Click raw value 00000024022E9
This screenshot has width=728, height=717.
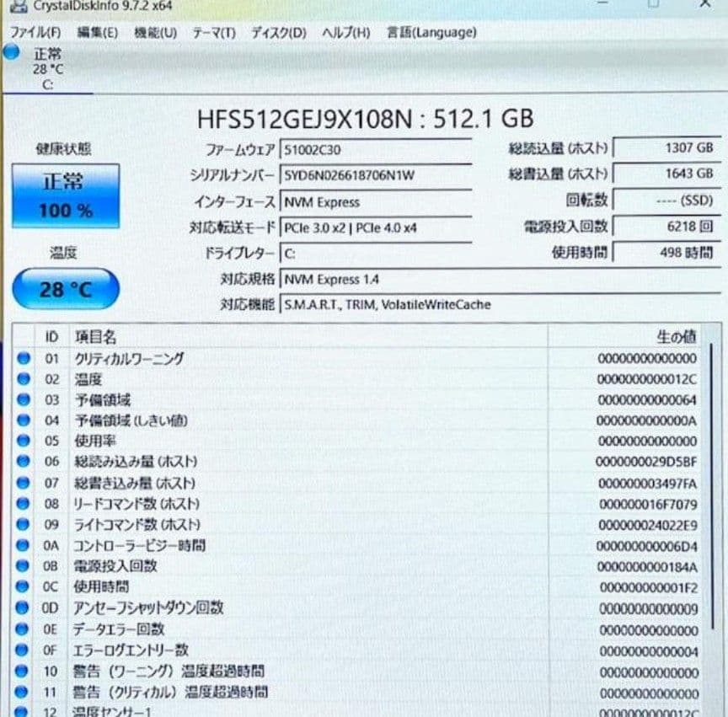point(648,525)
